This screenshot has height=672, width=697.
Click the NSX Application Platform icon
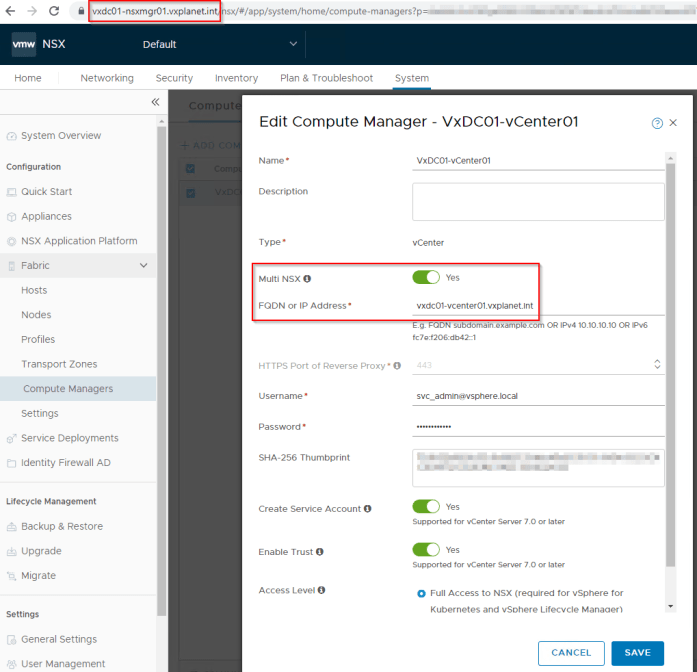(12, 241)
